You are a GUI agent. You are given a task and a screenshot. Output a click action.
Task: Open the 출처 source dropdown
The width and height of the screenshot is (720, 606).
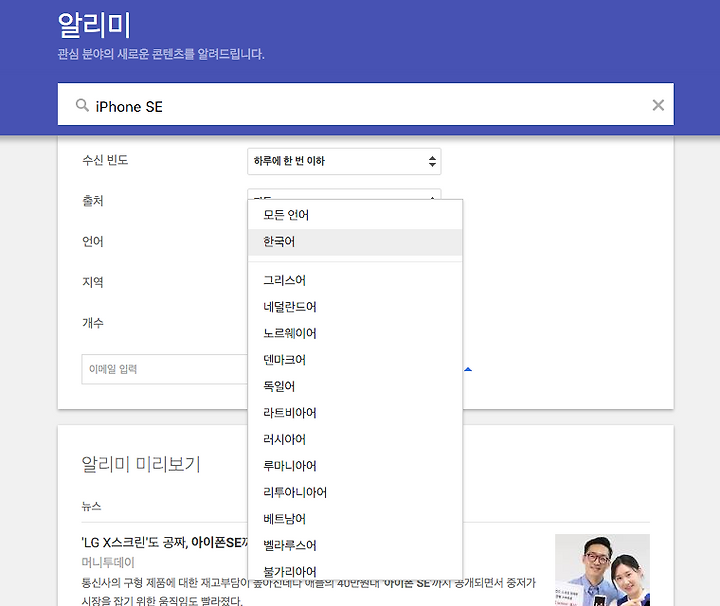point(344,194)
